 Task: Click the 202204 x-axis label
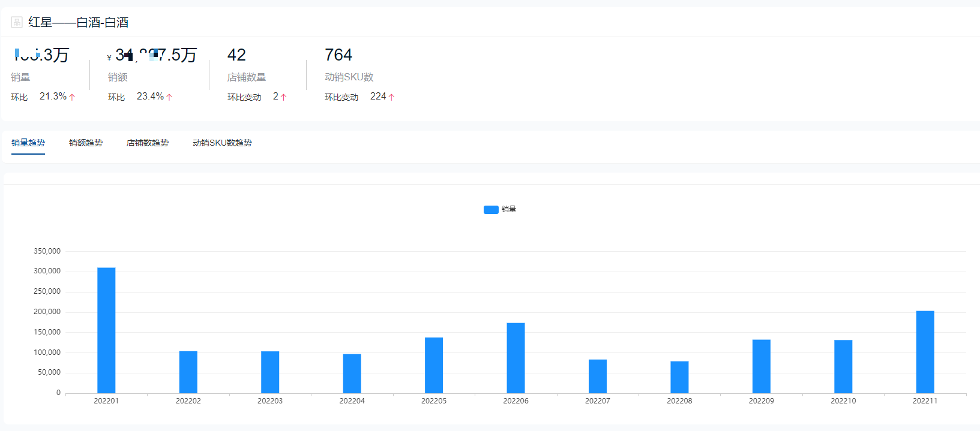(x=352, y=401)
